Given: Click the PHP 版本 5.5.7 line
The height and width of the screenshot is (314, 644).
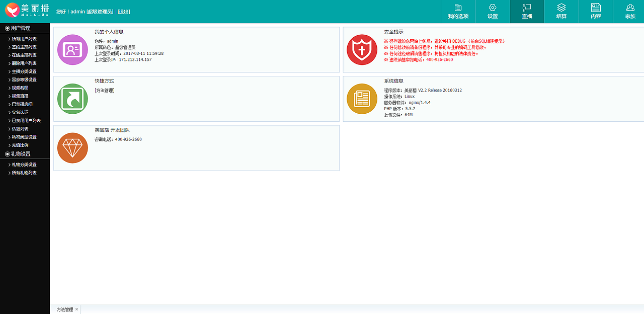Looking at the screenshot, I should (399, 109).
